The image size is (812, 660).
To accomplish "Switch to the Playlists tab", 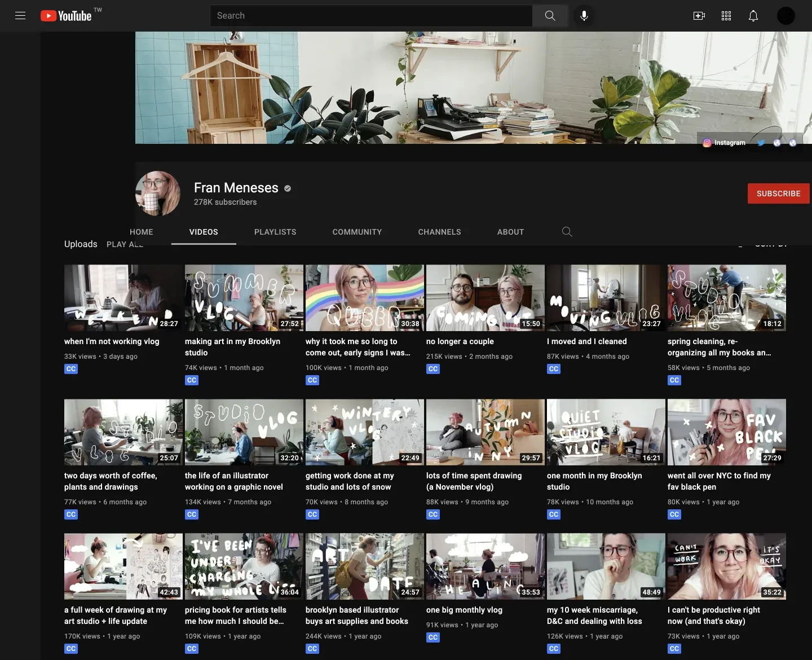I will pyautogui.click(x=275, y=232).
